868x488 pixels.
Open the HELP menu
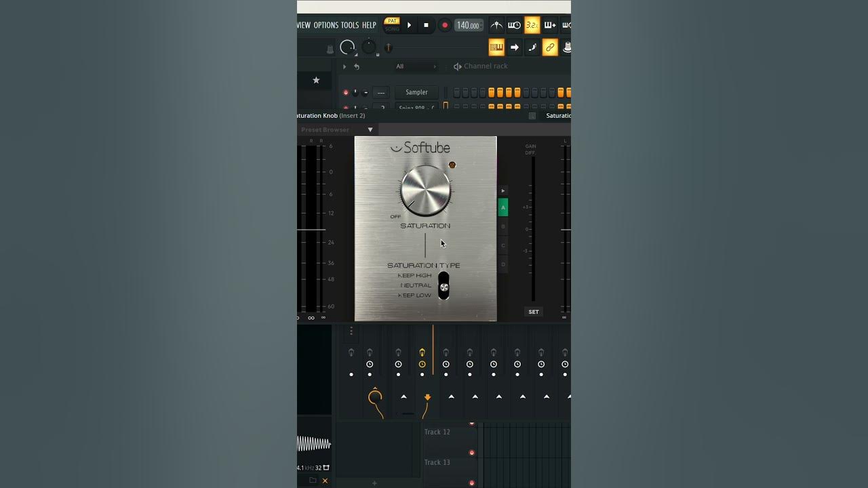click(x=369, y=25)
